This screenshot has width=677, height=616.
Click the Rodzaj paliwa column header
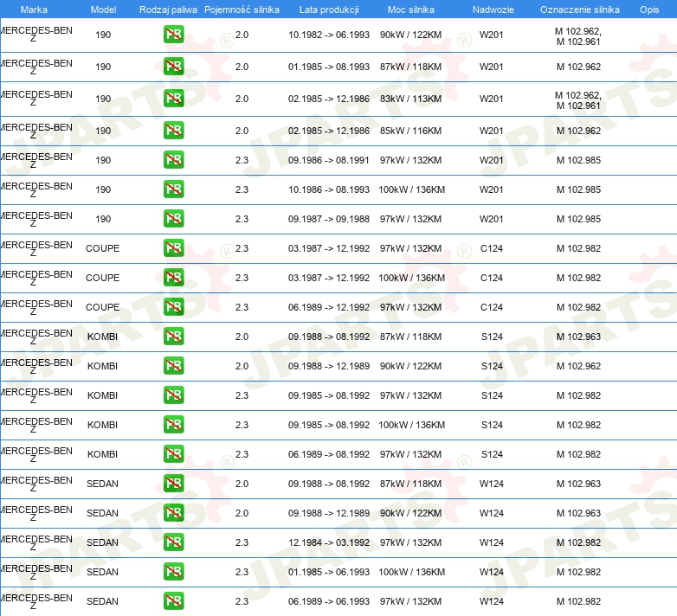tap(168, 10)
